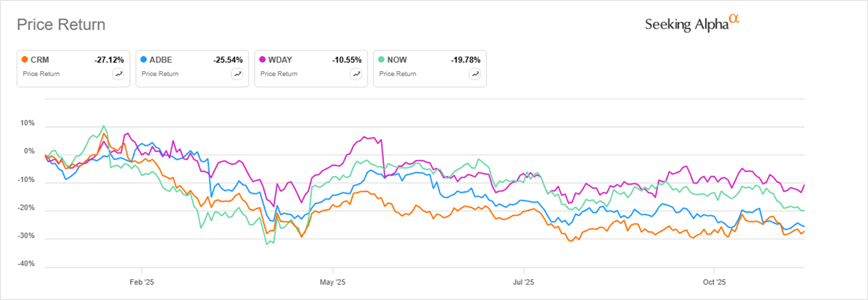
Task: Click the -27.12% CRM return value
Action: coord(109,60)
